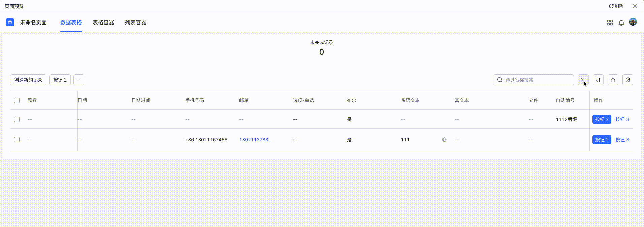The width and height of the screenshot is (644, 227).
Task: Click the 手机号码 column header
Action: pyautogui.click(x=195, y=100)
